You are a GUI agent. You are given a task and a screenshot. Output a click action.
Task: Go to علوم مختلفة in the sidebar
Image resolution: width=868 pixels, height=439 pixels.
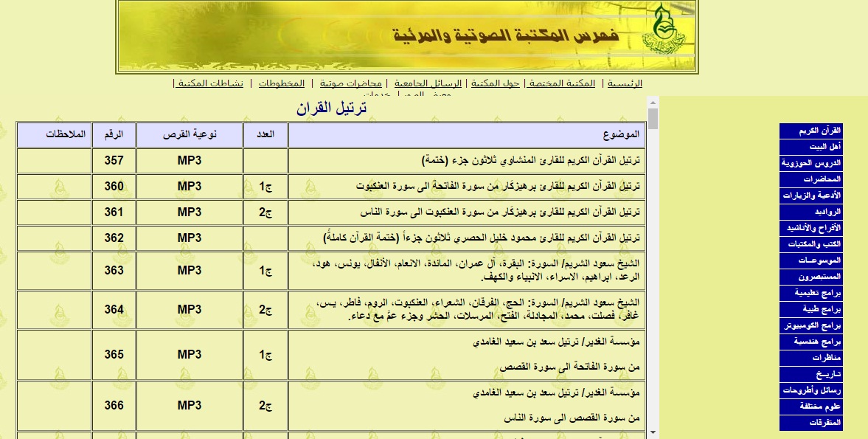coord(811,407)
